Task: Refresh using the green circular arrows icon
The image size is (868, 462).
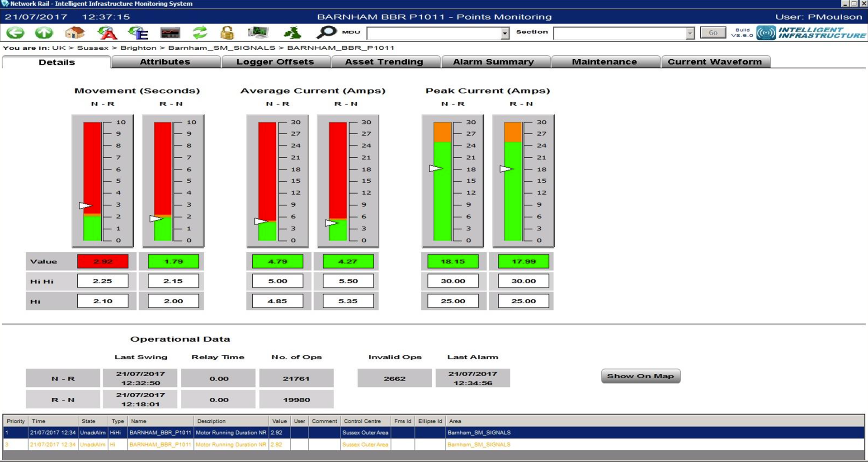Action: point(199,33)
